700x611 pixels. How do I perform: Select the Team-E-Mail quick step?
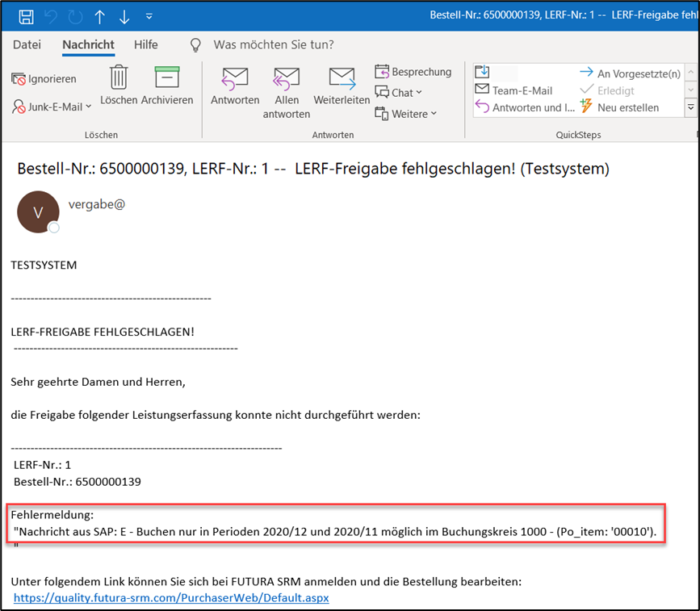click(522, 90)
